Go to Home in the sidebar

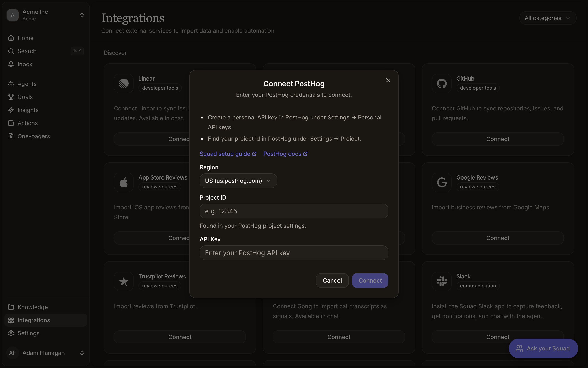[x=46, y=38]
